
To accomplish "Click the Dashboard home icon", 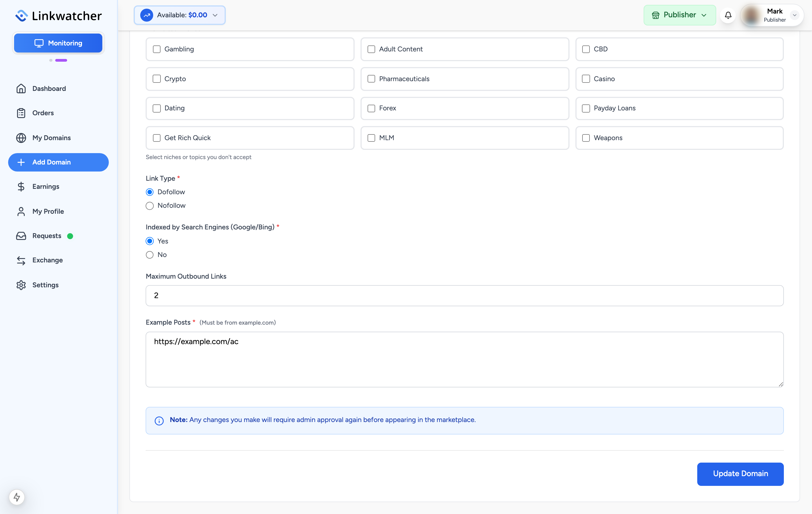I will (x=21, y=89).
